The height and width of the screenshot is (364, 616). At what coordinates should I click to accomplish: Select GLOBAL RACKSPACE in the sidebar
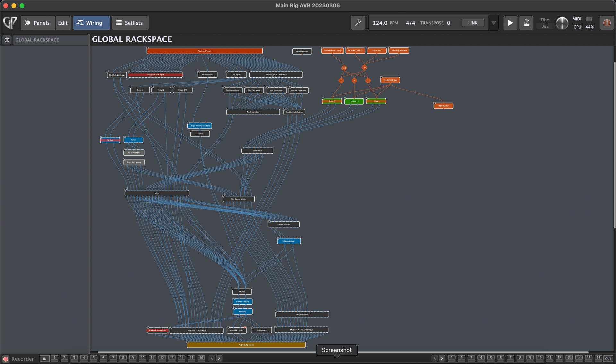37,40
